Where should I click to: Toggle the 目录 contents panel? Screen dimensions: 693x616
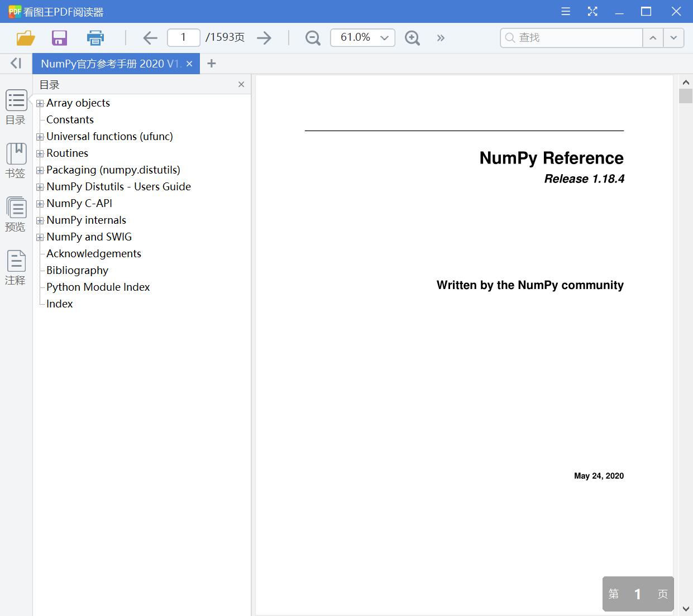point(16,107)
